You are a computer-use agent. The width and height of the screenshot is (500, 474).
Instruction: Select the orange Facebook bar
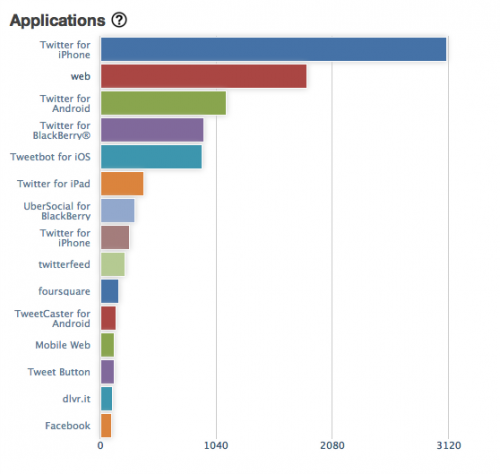(106, 426)
